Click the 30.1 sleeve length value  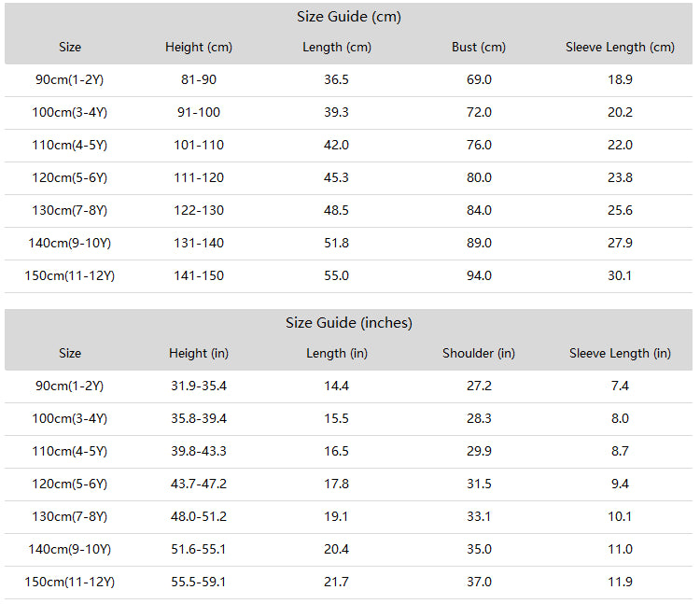click(620, 275)
